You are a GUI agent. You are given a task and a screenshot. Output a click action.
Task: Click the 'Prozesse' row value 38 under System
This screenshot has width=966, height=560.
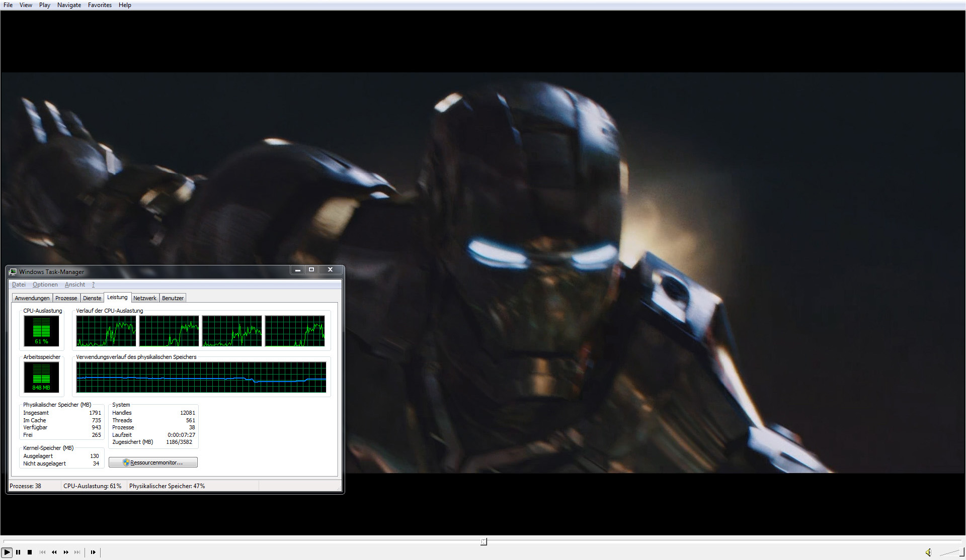(x=192, y=427)
